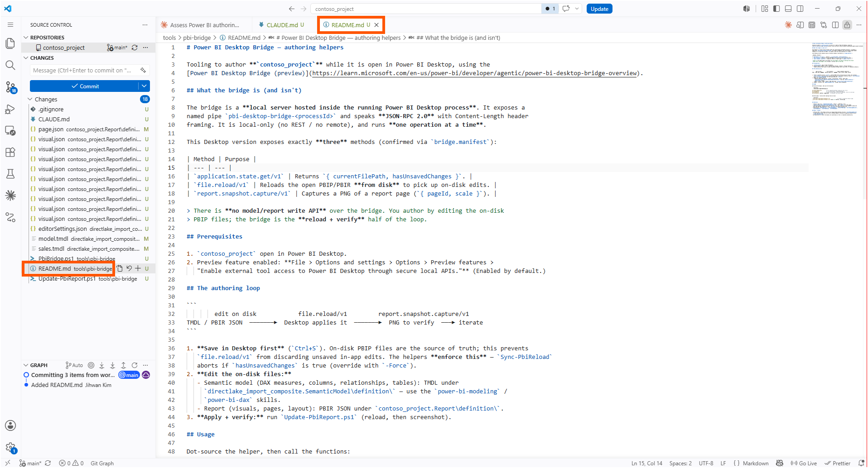
Task: Toggle Go Live server in status bar
Action: pyautogui.click(x=804, y=463)
